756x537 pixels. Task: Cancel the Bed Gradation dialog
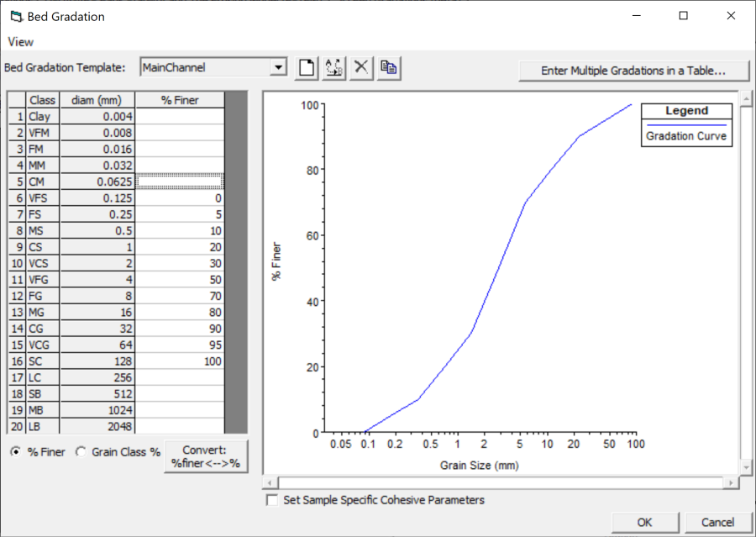717,523
